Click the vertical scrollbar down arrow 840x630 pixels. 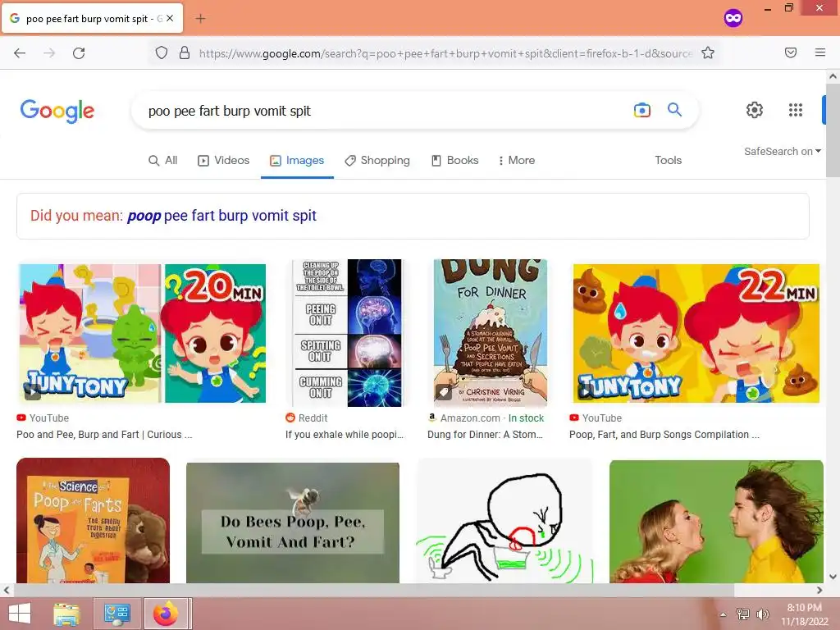point(833,577)
